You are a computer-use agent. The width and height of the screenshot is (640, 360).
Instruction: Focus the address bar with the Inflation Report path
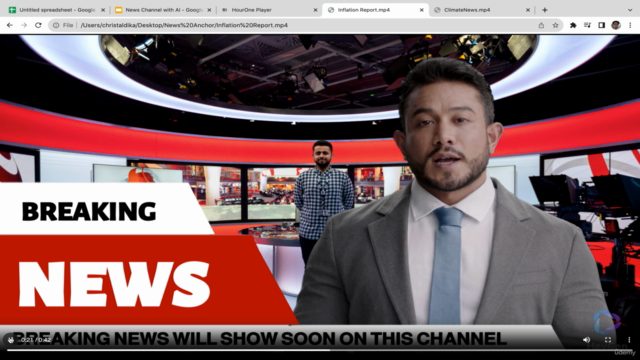pyautogui.click(x=306, y=25)
